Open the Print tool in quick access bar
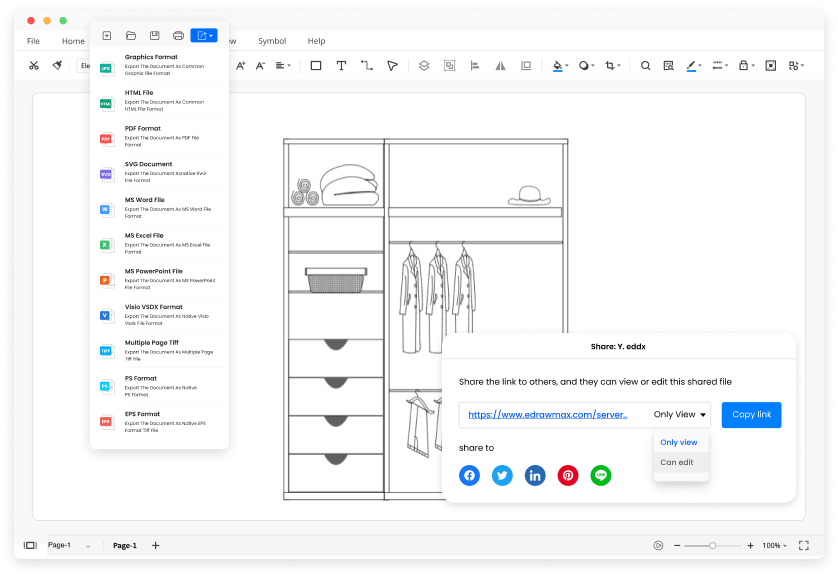 click(178, 35)
